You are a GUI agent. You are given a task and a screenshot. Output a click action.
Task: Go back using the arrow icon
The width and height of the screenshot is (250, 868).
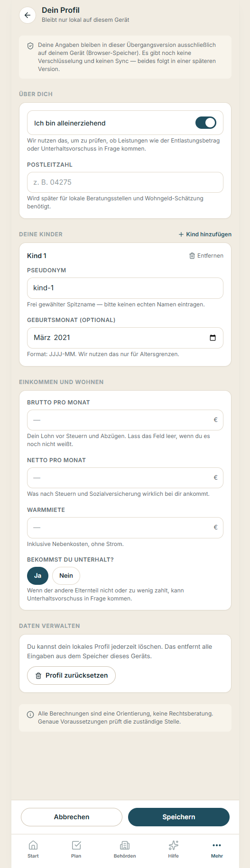(28, 15)
